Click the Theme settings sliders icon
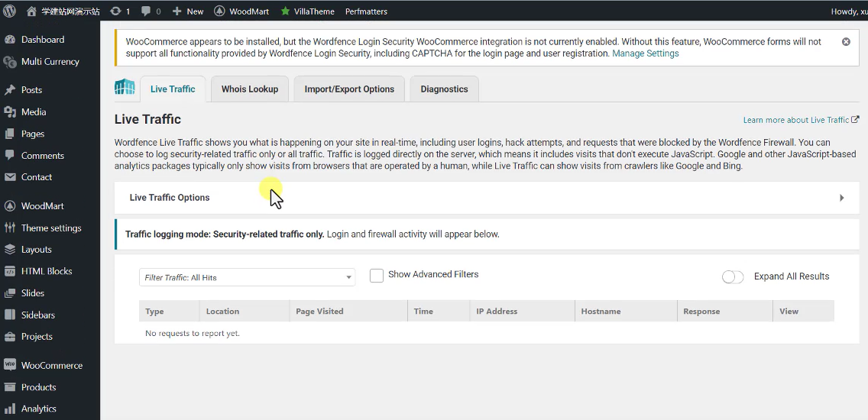868x420 pixels. [9, 228]
